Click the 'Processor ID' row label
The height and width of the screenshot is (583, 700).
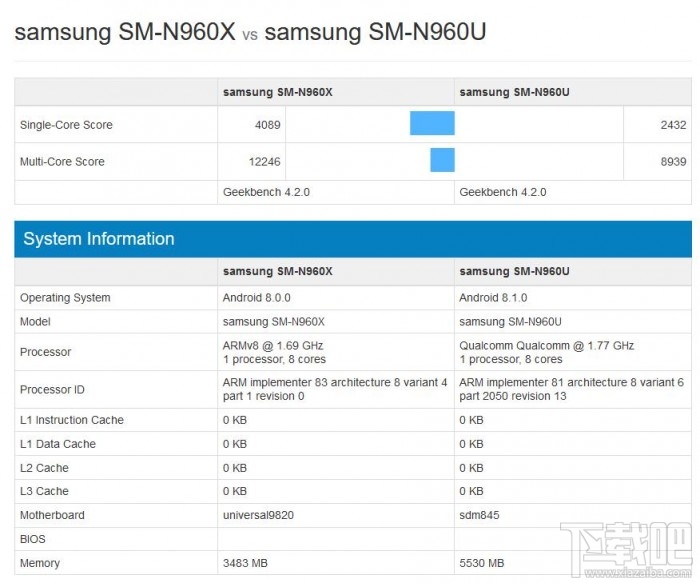pos(52,390)
